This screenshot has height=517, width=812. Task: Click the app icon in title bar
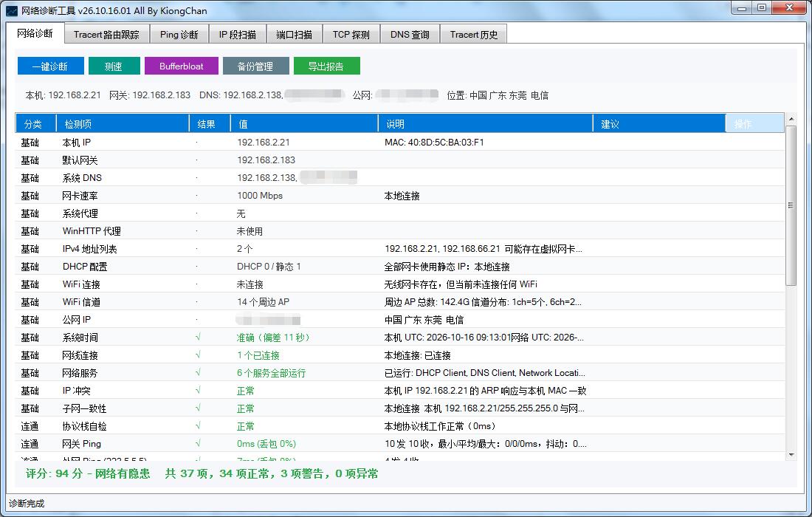point(11,10)
